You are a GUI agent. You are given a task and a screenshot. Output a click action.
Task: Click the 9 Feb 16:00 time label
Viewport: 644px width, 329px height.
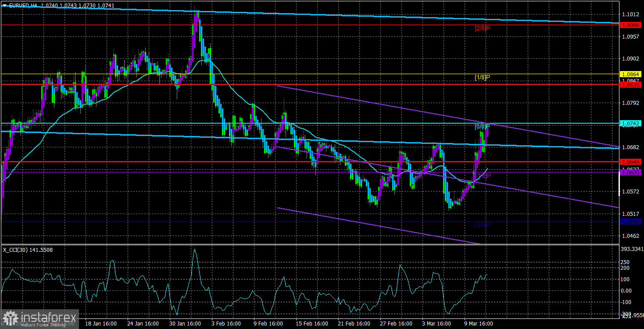(x=269, y=324)
